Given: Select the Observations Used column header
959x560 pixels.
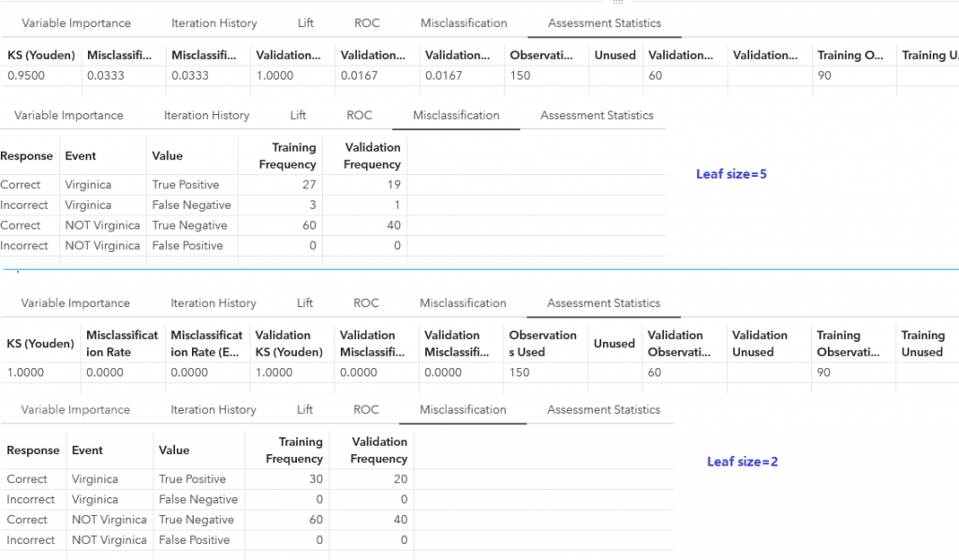Looking at the screenshot, I should click(543, 343).
